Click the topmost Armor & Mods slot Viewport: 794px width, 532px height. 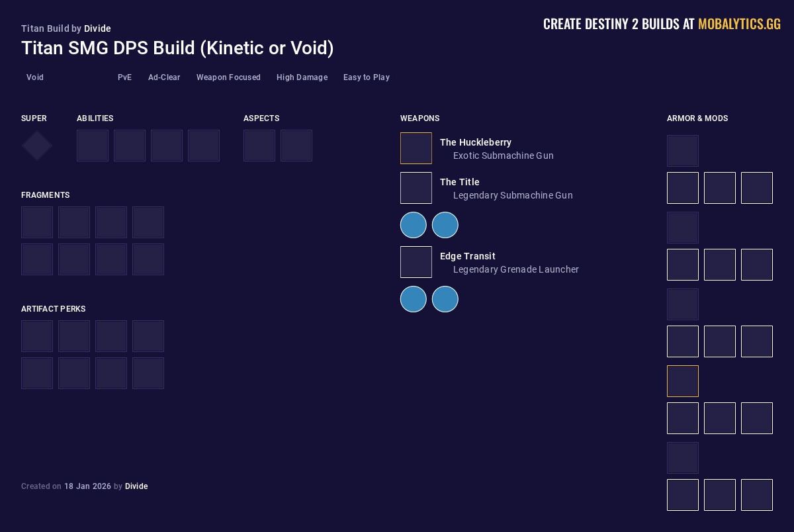[683, 151]
